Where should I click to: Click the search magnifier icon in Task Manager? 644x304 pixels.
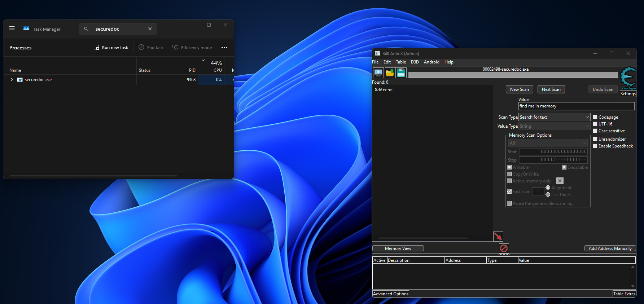(x=86, y=29)
